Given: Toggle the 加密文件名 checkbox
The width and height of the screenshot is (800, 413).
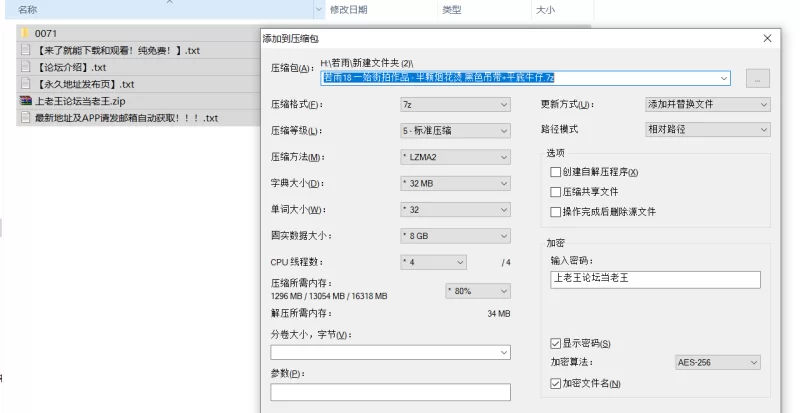Looking at the screenshot, I should coord(556,383).
